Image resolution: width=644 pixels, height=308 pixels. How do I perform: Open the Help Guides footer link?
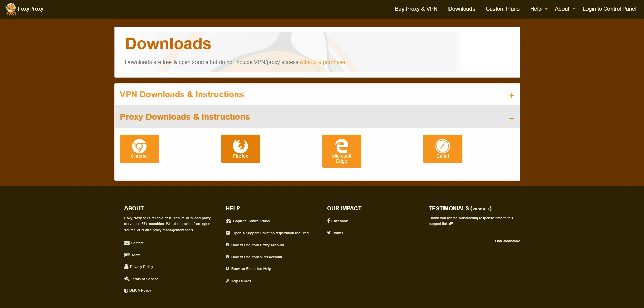pyautogui.click(x=241, y=281)
